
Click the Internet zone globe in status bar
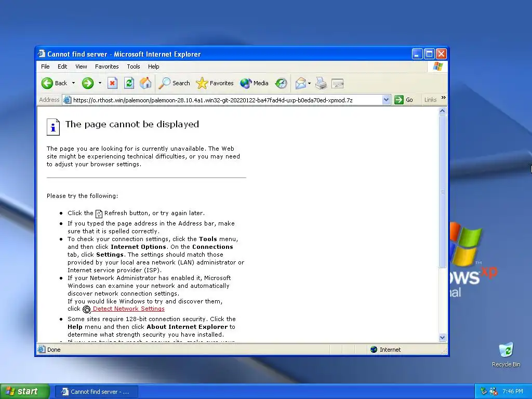tap(374, 350)
